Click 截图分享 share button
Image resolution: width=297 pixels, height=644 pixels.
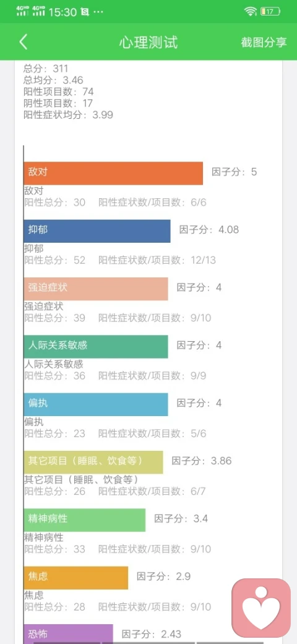[264, 42]
